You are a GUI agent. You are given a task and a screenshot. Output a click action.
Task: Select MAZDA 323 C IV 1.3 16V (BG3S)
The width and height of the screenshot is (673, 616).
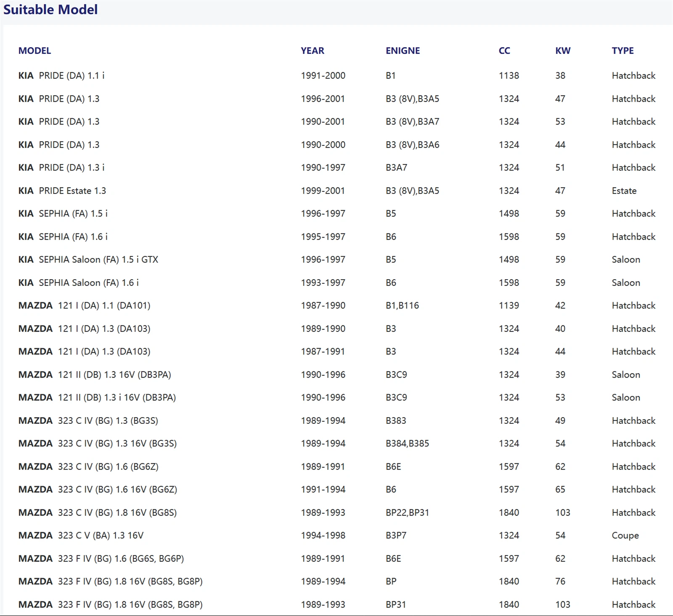point(98,443)
